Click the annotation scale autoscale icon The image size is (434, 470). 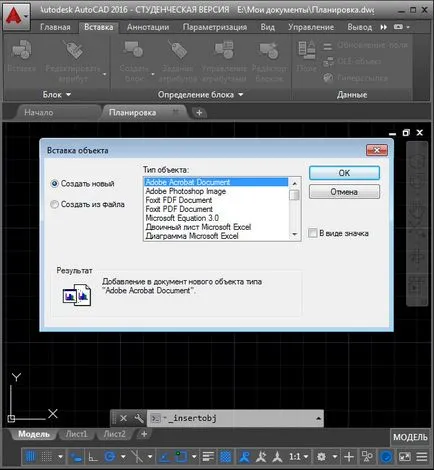click(x=261, y=457)
